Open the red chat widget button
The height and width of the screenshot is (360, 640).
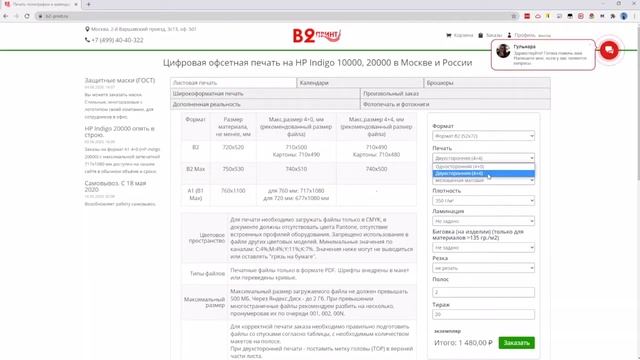609,50
